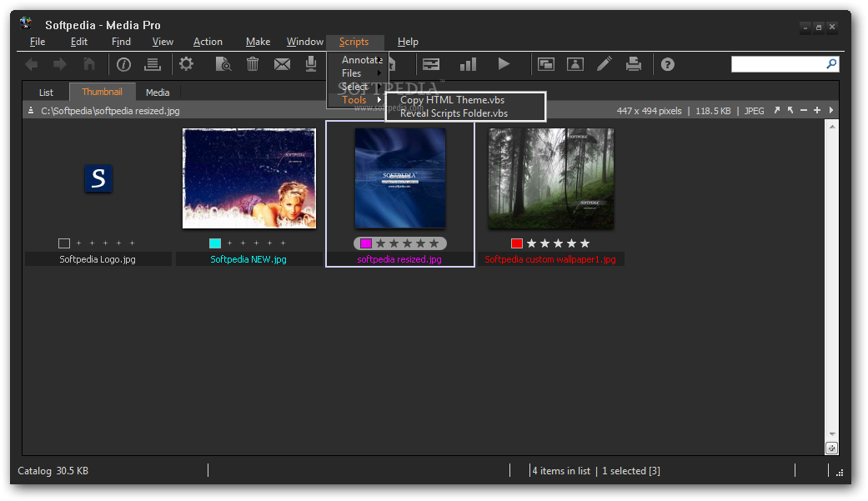This screenshot has height=501, width=868.
Task: Click the small icon before the file path
Action: [31, 111]
